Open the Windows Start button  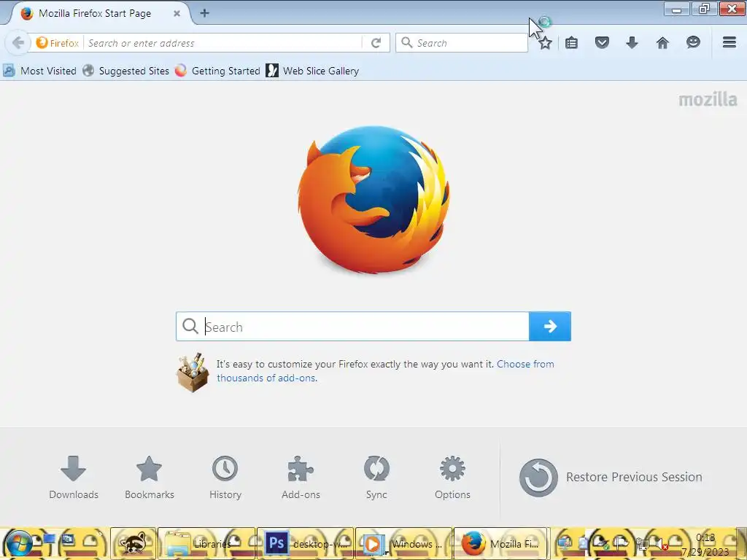pyautogui.click(x=19, y=544)
